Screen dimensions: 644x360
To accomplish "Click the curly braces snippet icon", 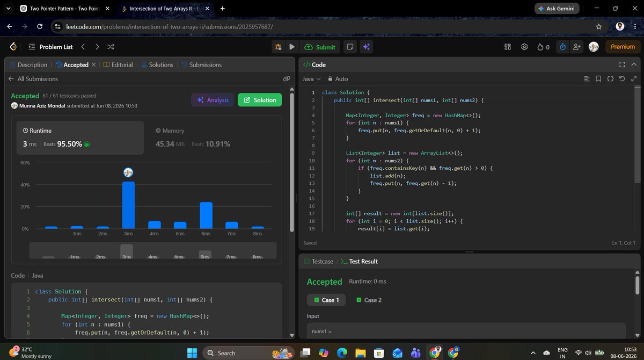I will click(x=610, y=78).
